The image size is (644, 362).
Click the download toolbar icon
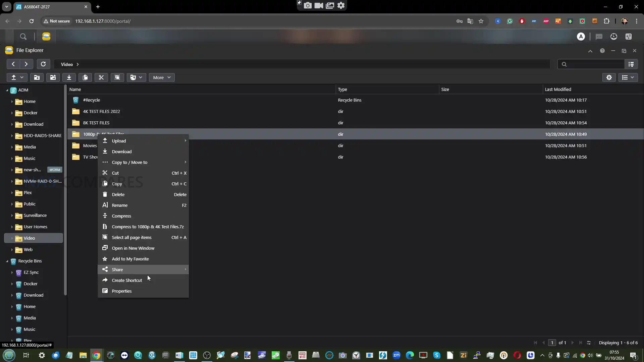pyautogui.click(x=69, y=77)
